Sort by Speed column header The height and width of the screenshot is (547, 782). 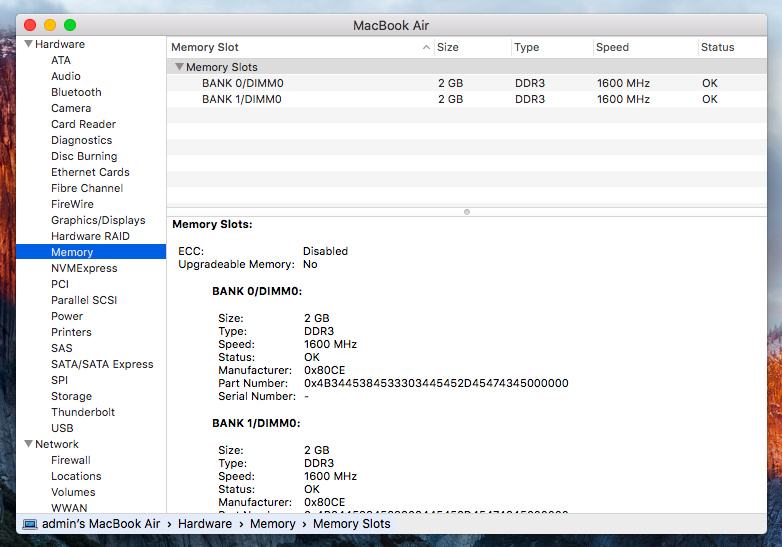coord(612,47)
